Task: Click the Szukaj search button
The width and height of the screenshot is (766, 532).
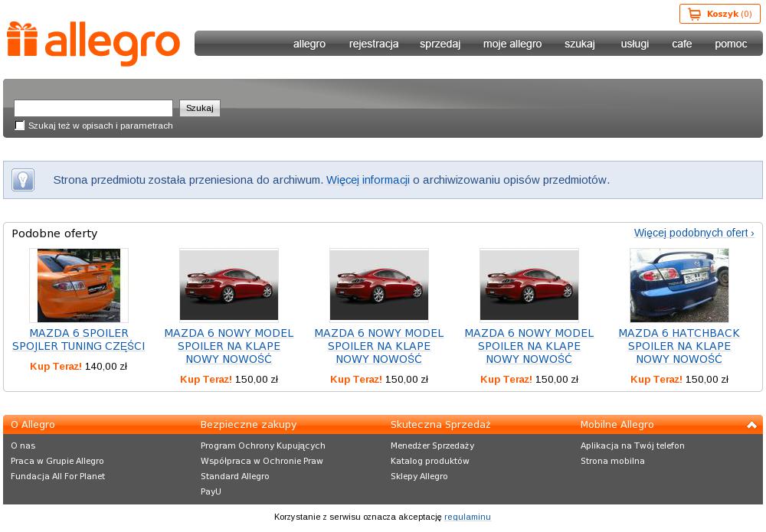Action: pos(200,108)
